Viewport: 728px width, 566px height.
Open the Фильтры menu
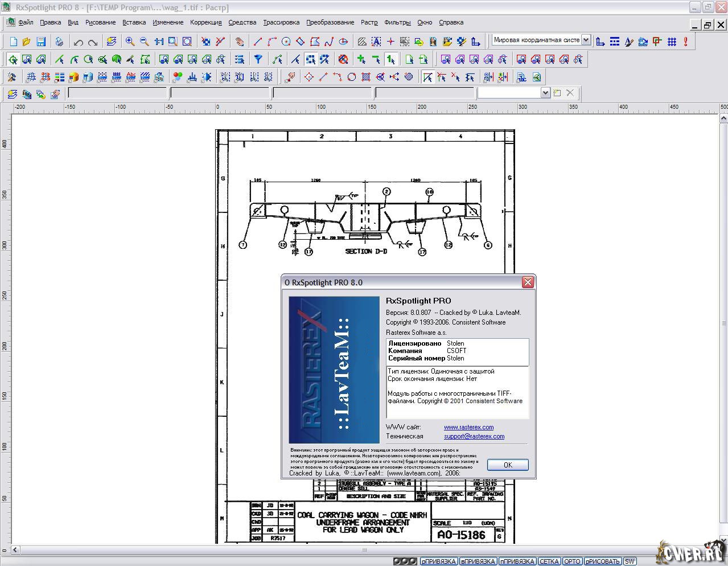pyautogui.click(x=397, y=23)
